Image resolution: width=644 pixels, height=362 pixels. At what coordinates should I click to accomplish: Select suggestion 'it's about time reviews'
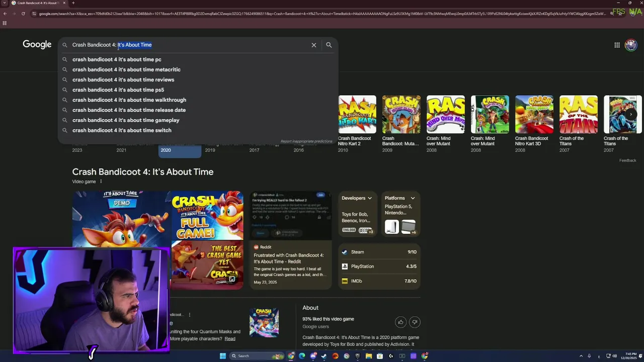pyautogui.click(x=123, y=79)
